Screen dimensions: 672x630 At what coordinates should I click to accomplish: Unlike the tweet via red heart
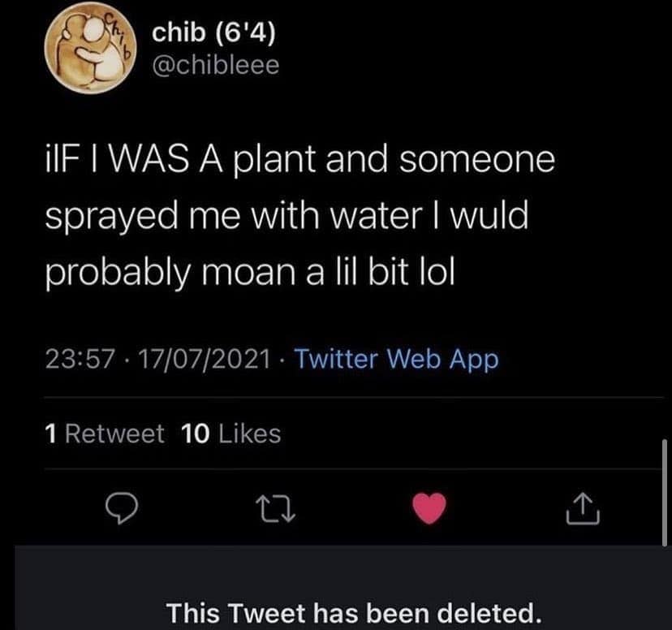click(430, 510)
